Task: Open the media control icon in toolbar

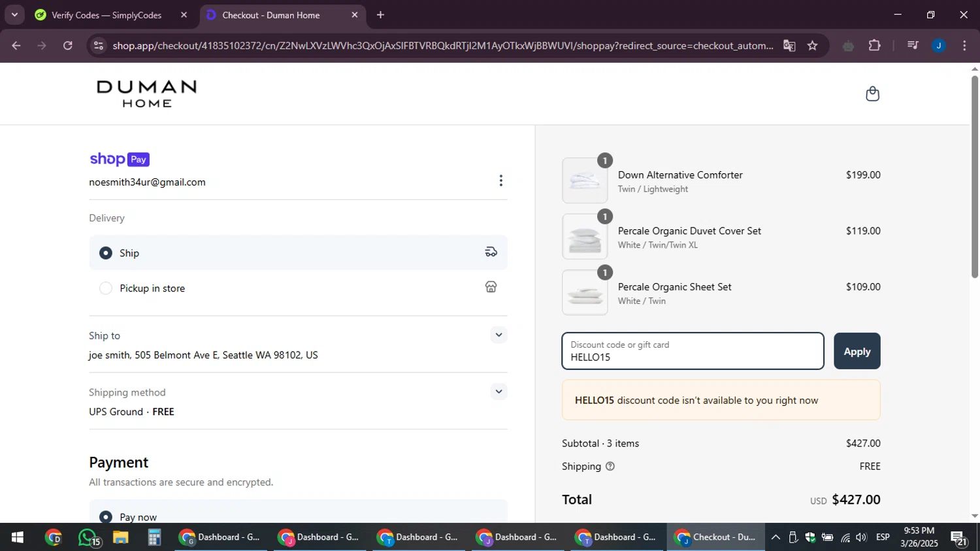Action: [x=913, y=46]
